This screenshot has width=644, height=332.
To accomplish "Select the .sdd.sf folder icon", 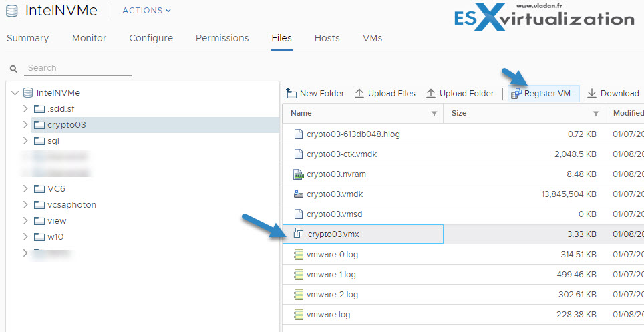I will coord(39,109).
